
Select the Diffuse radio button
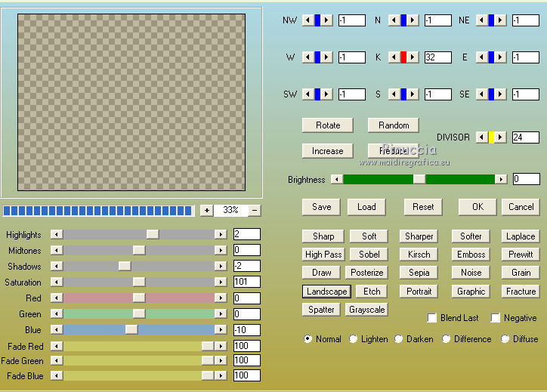click(x=505, y=338)
